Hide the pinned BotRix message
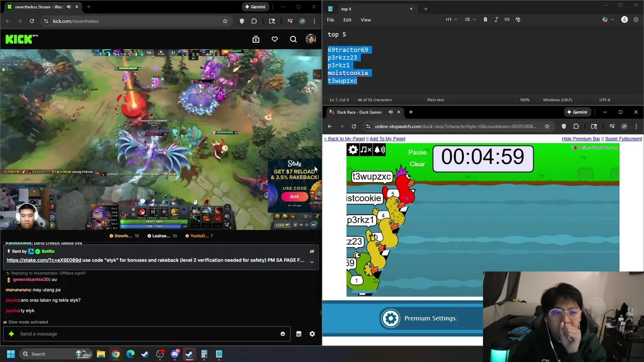 pyautogui.click(x=312, y=251)
